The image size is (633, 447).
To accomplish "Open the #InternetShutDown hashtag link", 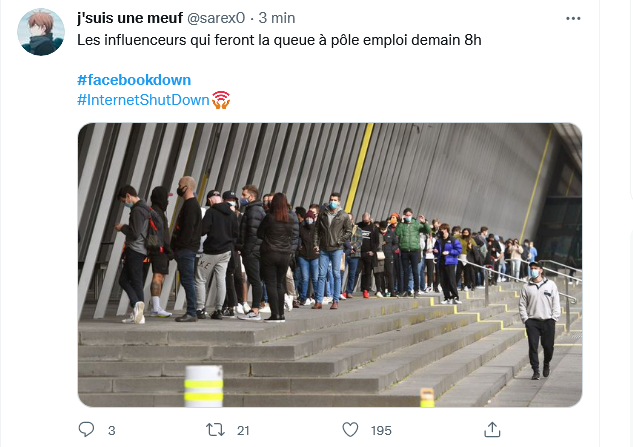I will point(143,100).
